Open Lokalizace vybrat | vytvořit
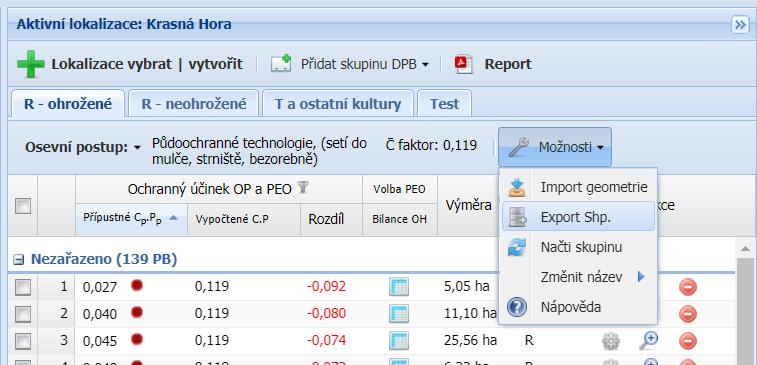Viewport: 757px width, 365px height. pyautogui.click(x=147, y=64)
